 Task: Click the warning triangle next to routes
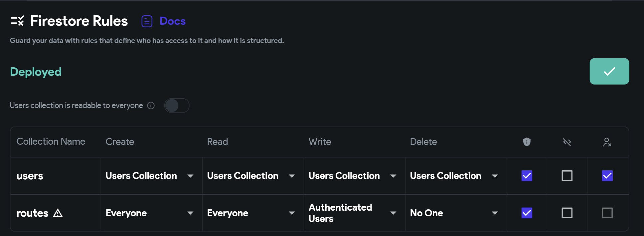point(58,213)
